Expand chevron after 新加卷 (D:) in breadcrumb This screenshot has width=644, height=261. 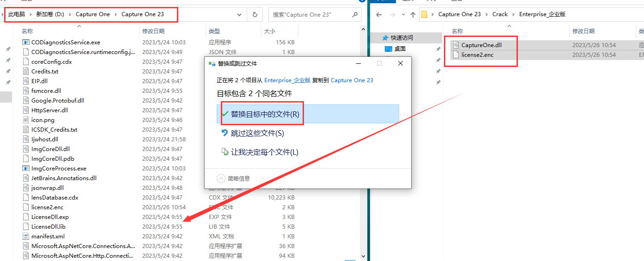click(x=70, y=14)
